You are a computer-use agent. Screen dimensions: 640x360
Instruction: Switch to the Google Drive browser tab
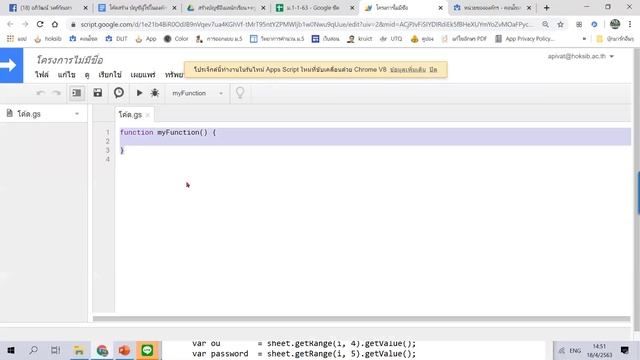226,8
